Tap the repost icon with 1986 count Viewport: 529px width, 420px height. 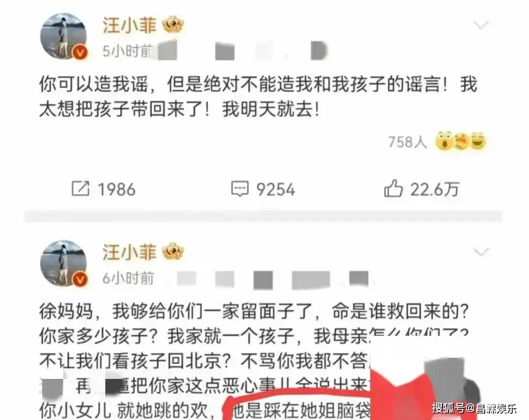point(81,189)
